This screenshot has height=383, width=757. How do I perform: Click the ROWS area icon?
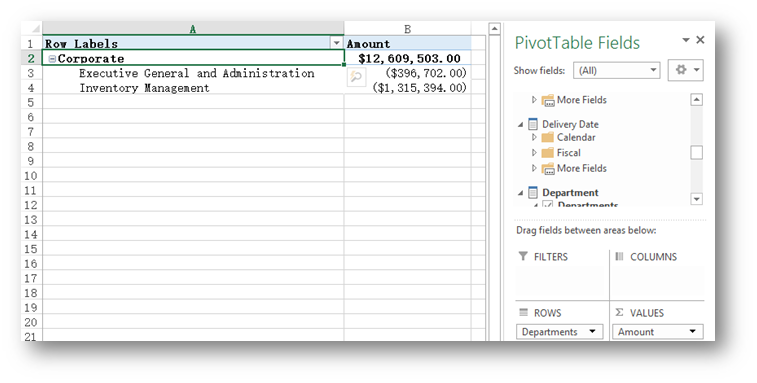pos(523,312)
